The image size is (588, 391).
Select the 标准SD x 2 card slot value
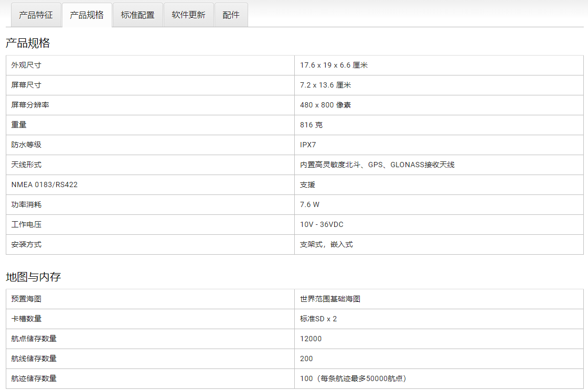tap(318, 319)
